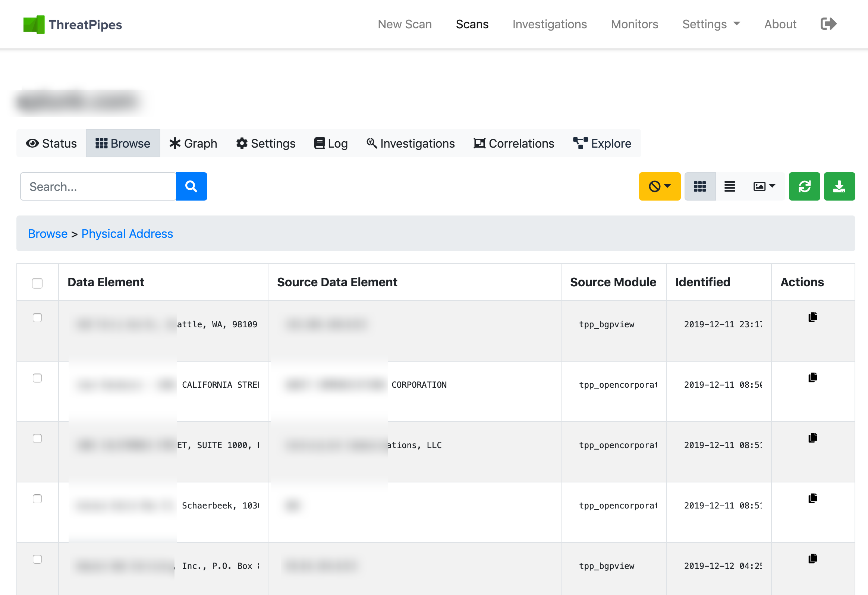The height and width of the screenshot is (595, 868).
Task: Copy the Seattle WA address row
Action: (812, 317)
